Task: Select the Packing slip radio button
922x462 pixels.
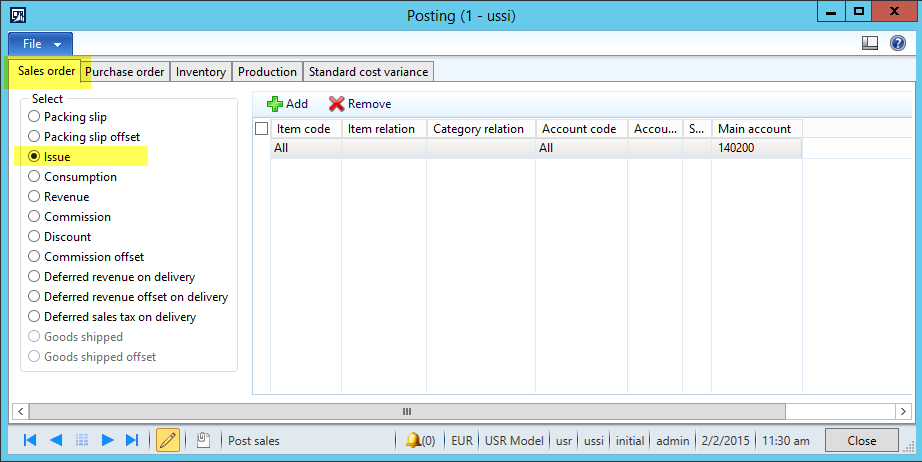Action: coord(35,117)
